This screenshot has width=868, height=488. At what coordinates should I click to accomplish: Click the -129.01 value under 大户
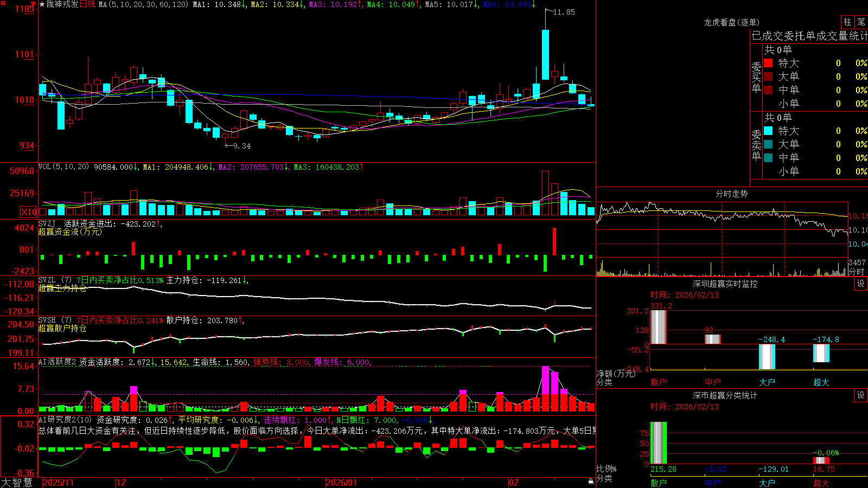(x=774, y=469)
